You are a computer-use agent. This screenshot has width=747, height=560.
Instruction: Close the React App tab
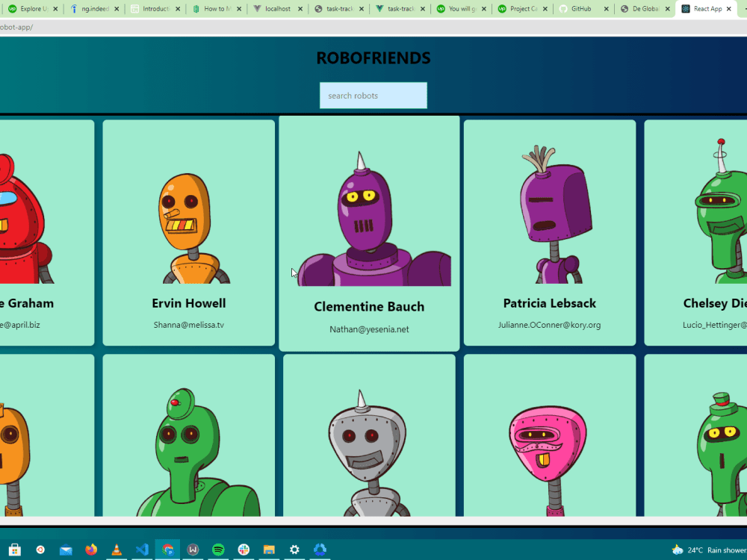click(x=728, y=8)
